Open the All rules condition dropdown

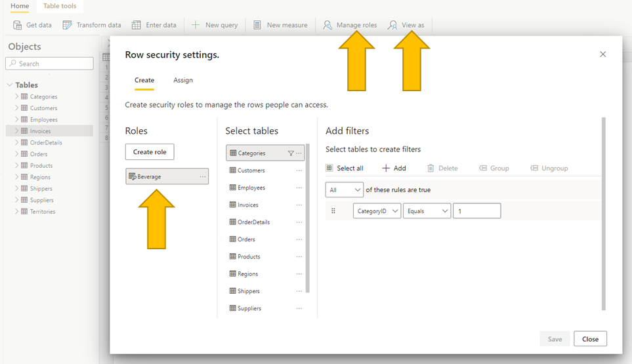pyautogui.click(x=344, y=190)
